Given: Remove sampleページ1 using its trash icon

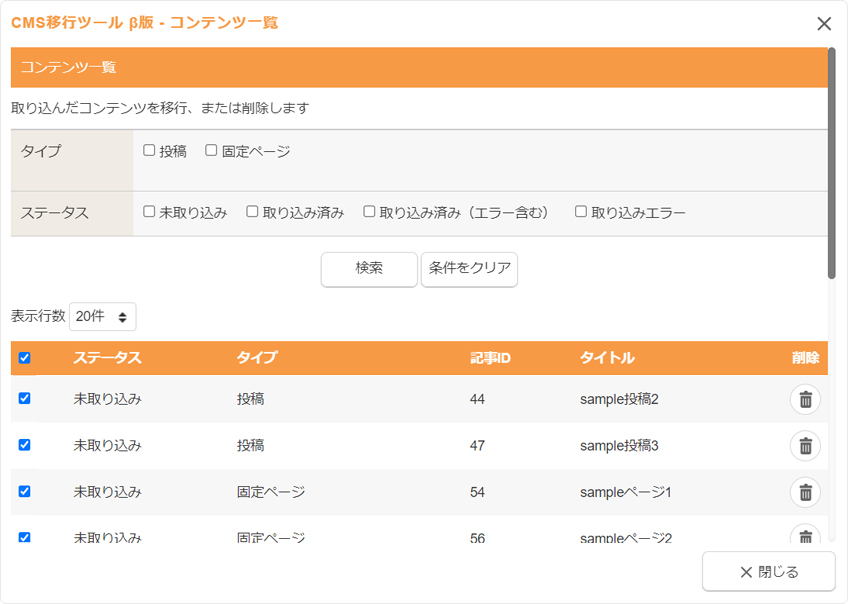Looking at the screenshot, I should 805,492.
